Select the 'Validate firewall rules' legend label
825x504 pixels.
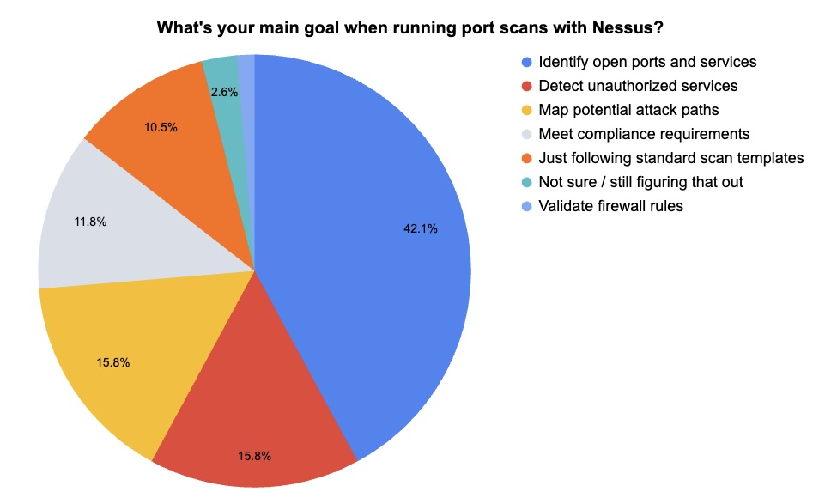pyautogui.click(x=610, y=206)
